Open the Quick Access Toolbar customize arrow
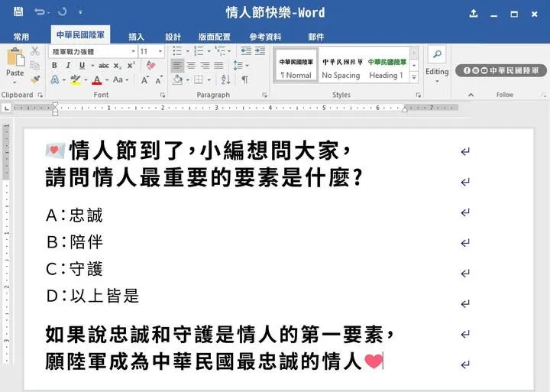This screenshot has height=392, width=550. (x=81, y=12)
